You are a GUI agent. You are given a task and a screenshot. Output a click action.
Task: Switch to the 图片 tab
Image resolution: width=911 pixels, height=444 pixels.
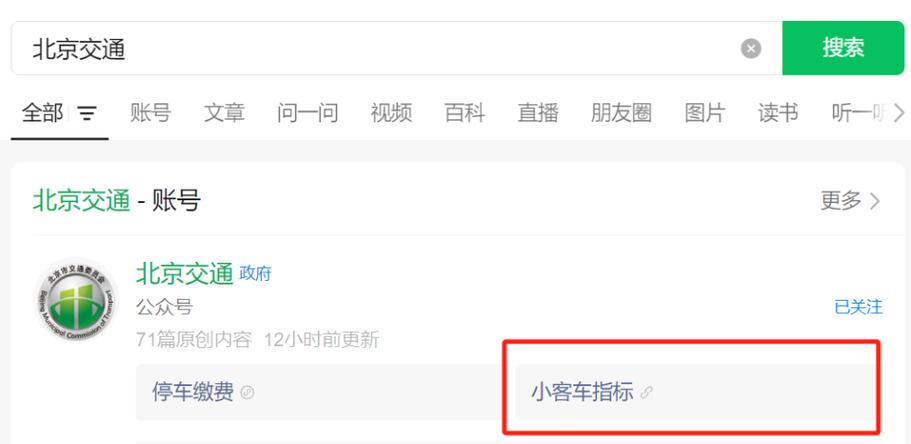tap(705, 113)
